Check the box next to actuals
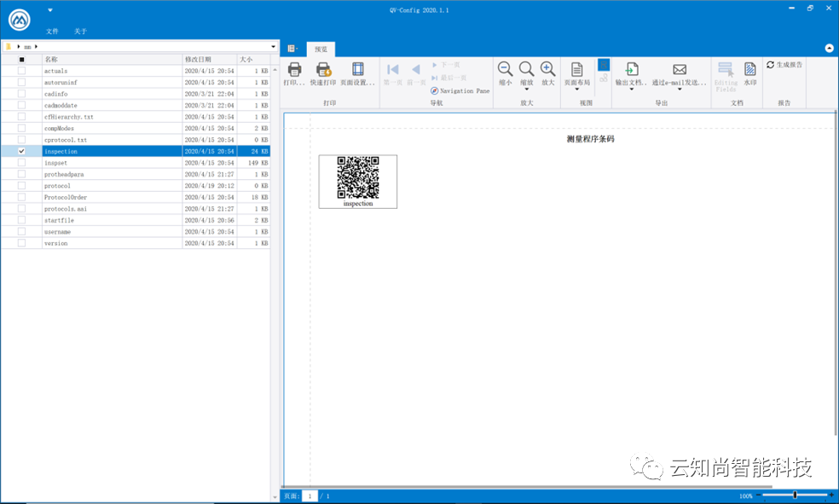839x504 pixels. (21, 71)
